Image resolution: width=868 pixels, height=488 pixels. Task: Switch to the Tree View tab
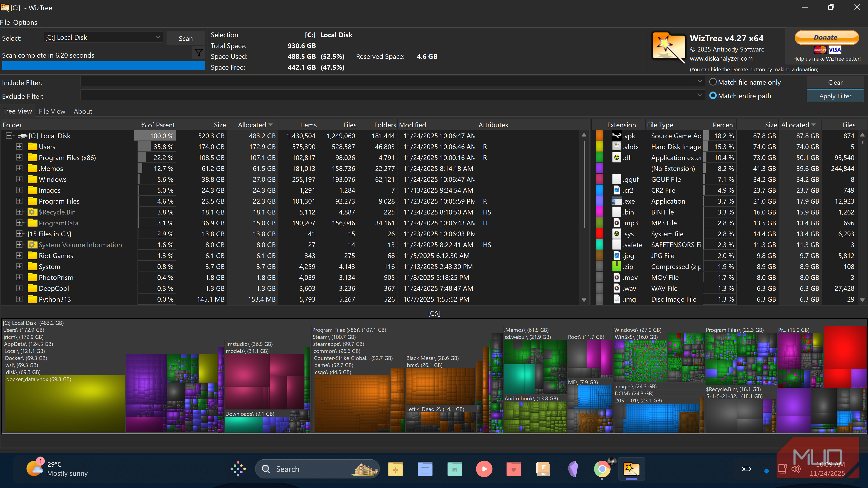[17, 111]
